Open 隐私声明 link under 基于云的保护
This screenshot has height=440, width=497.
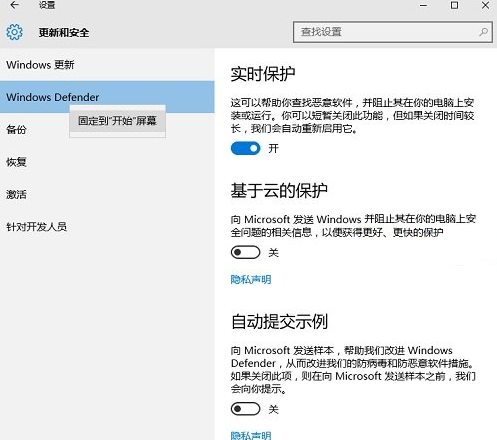(x=251, y=279)
